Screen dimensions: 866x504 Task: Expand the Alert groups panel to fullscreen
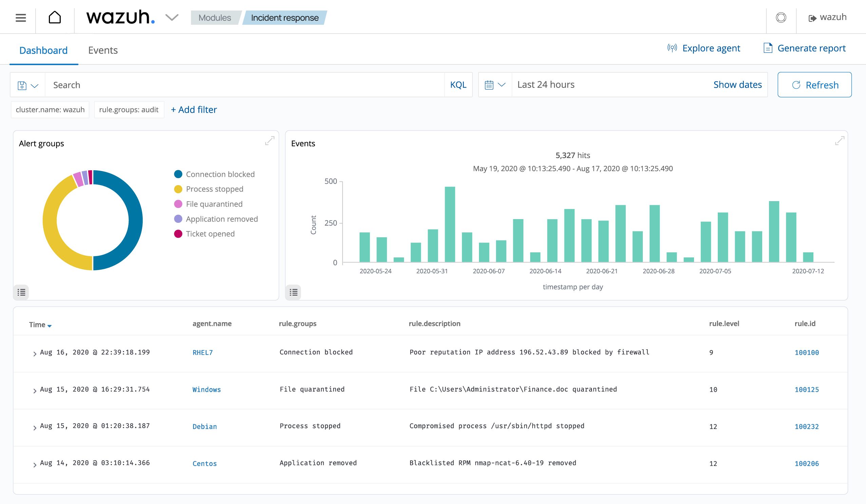click(270, 140)
